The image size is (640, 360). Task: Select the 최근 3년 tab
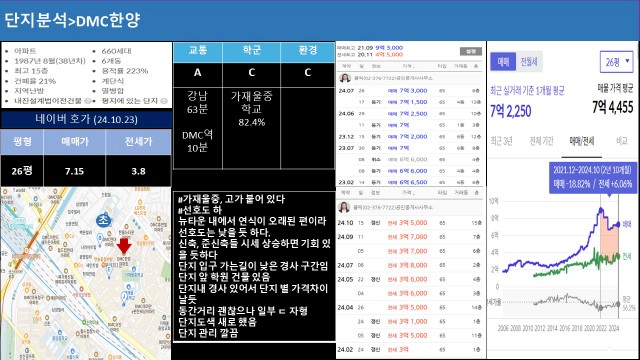tap(501, 141)
